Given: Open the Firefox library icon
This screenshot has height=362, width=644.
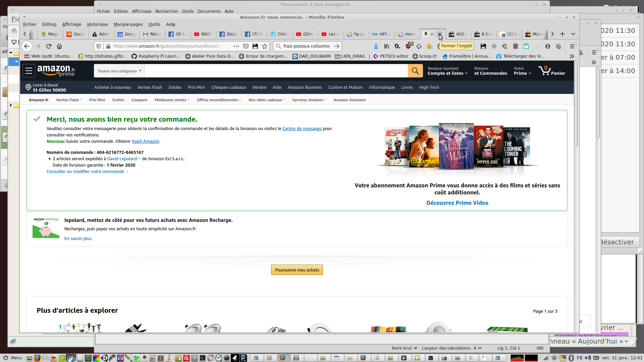Looking at the screenshot, I should coord(387,46).
